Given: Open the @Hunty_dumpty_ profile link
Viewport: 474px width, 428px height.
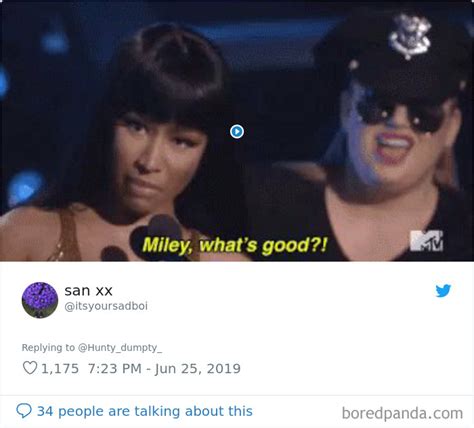Looking at the screenshot, I should (120, 347).
